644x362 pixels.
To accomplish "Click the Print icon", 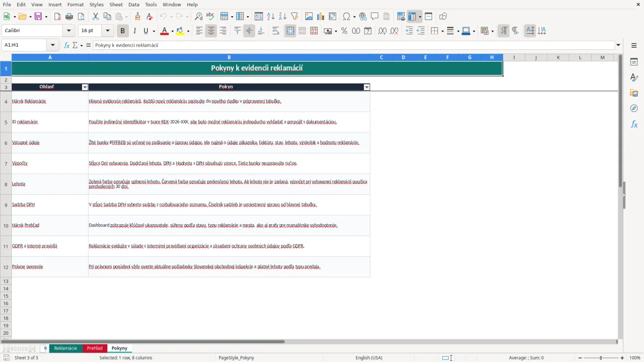I will 69,17.
